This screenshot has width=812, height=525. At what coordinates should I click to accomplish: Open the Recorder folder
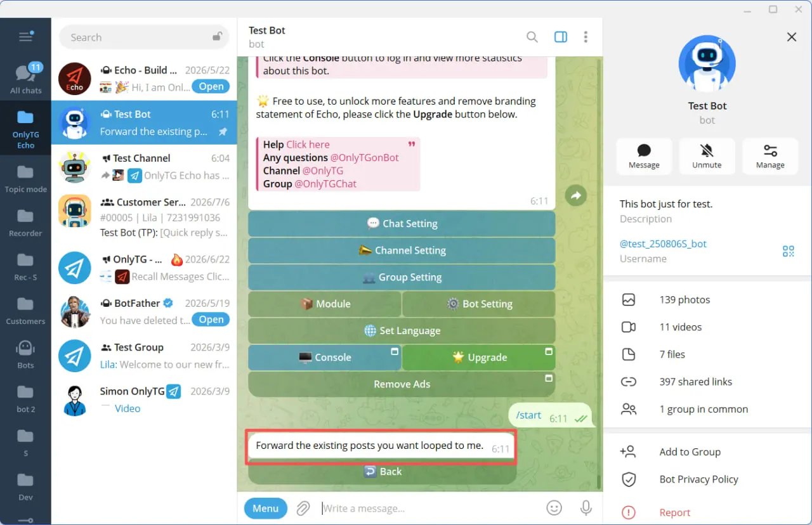point(25,222)
